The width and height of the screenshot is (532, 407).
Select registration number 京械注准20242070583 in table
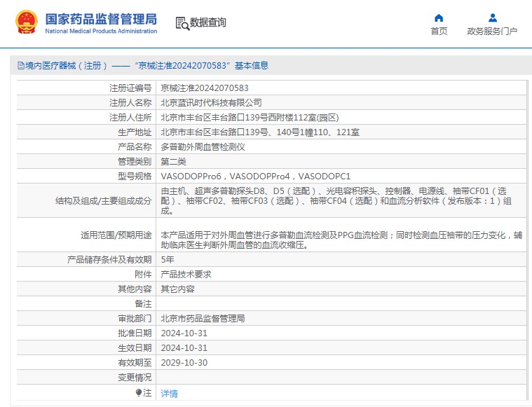point(205,88)
